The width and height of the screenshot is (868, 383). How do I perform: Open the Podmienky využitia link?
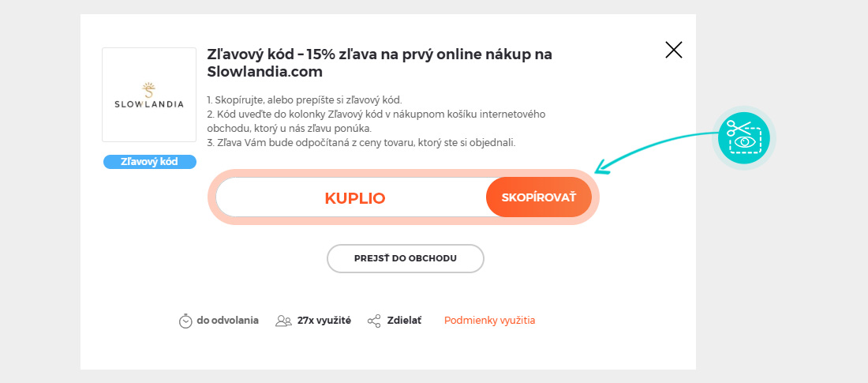pos(489,321)
